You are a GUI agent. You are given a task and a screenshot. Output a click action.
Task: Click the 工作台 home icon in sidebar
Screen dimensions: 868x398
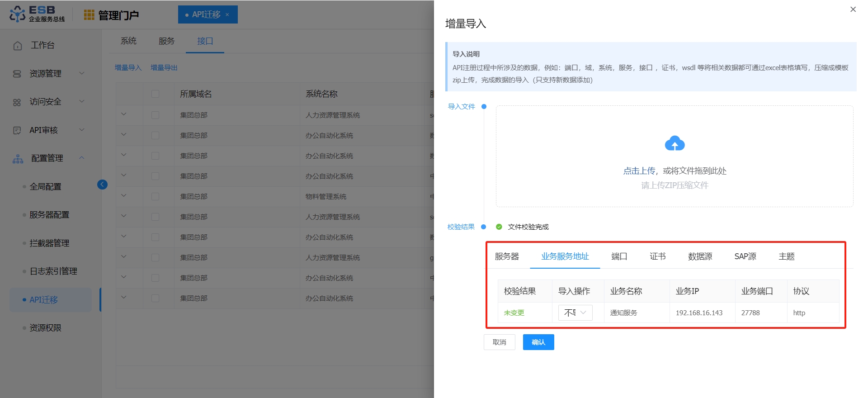[x=18, y=46]
